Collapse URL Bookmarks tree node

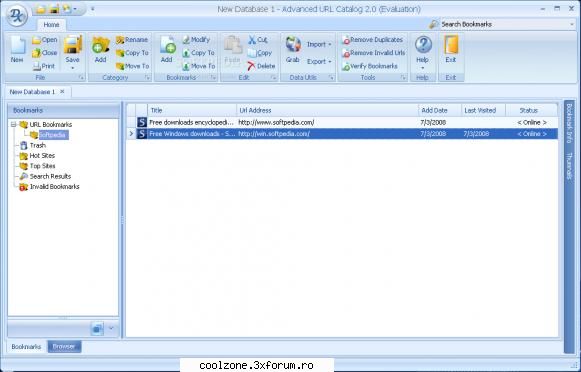[13, 124]
